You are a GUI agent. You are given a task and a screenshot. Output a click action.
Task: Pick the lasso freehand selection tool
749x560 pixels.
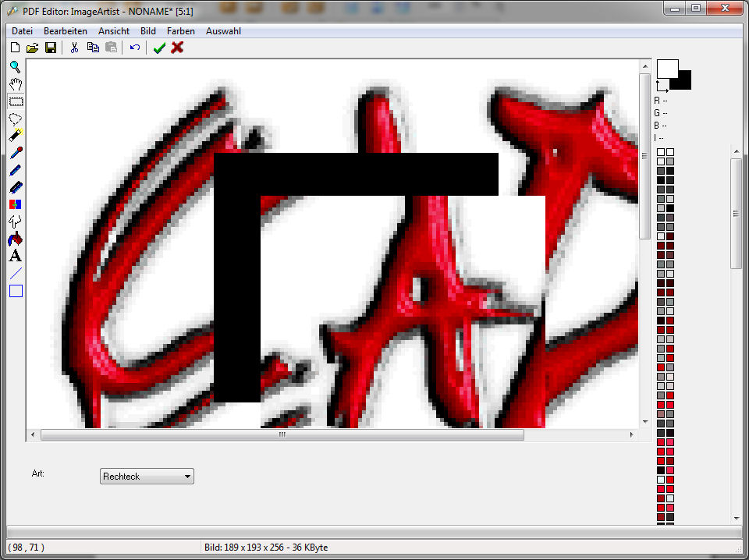pos(16,119)
